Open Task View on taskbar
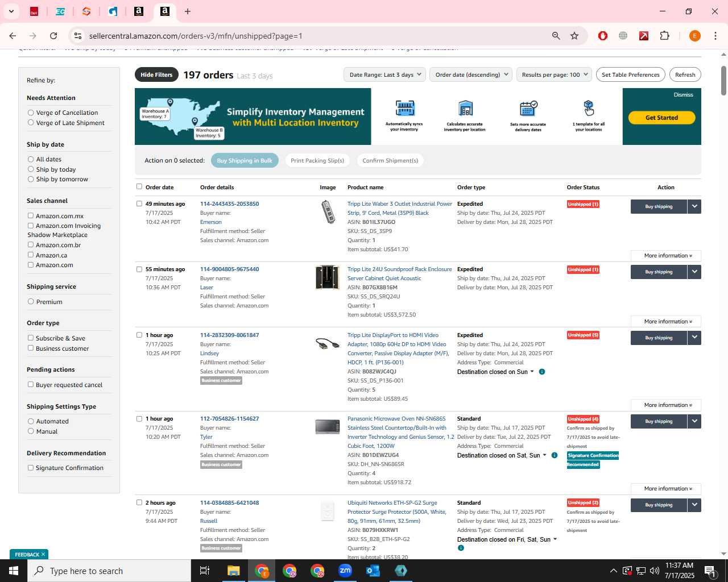The height and width of the screenshot is (582, 728). coord(205,571)
